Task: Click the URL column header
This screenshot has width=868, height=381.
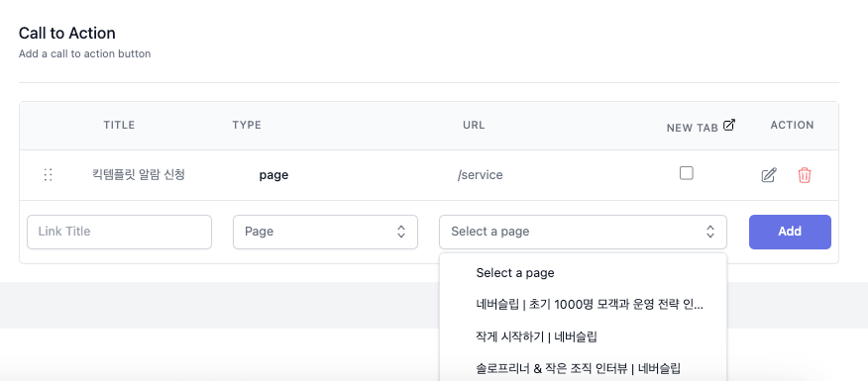Action: point(474,125)
